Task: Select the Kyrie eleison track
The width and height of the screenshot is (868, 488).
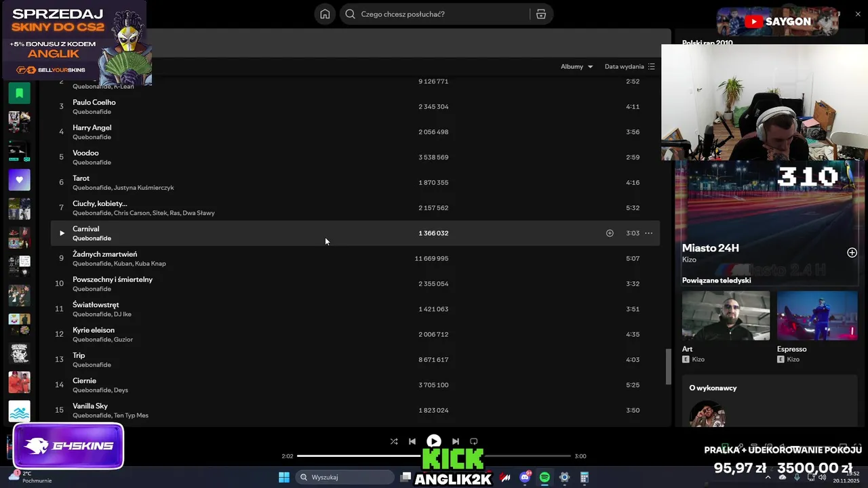Action: (355, 334)
